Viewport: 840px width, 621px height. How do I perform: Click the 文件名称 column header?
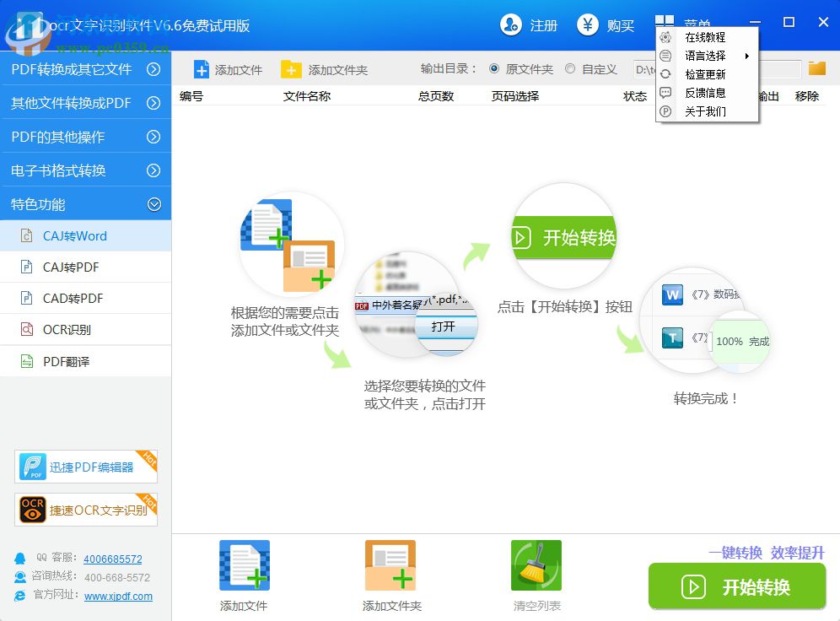[306, 96]
